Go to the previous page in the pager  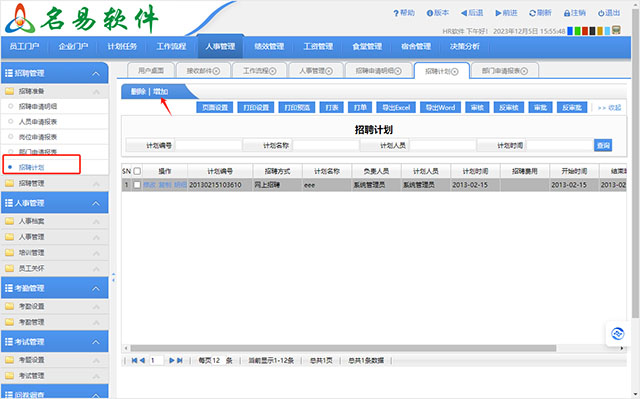click(142, 361)
